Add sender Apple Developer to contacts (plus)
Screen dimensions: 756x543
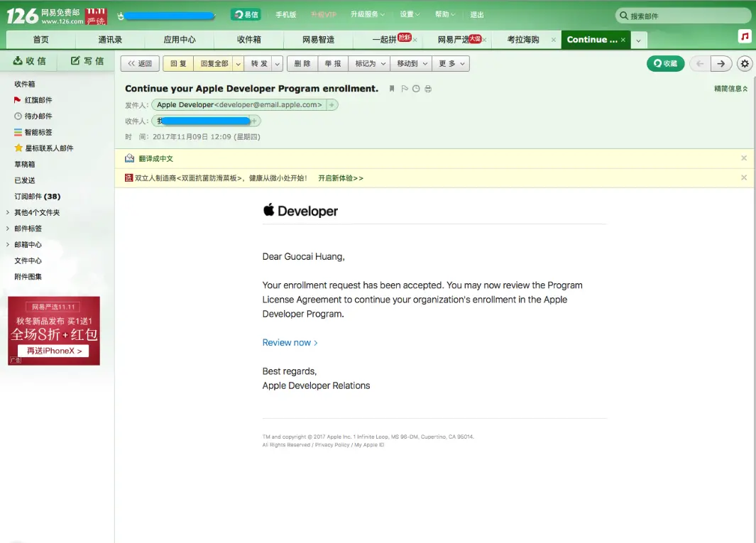point(332,104)
